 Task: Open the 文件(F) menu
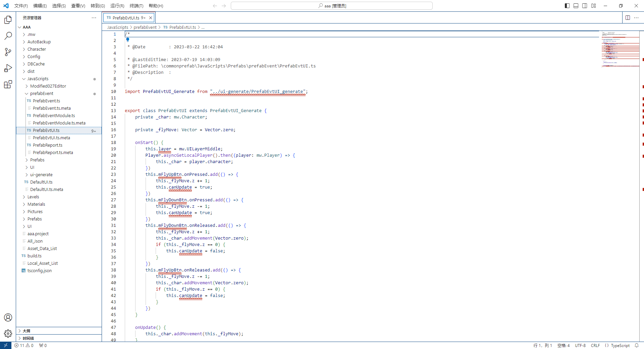(21, 6)
